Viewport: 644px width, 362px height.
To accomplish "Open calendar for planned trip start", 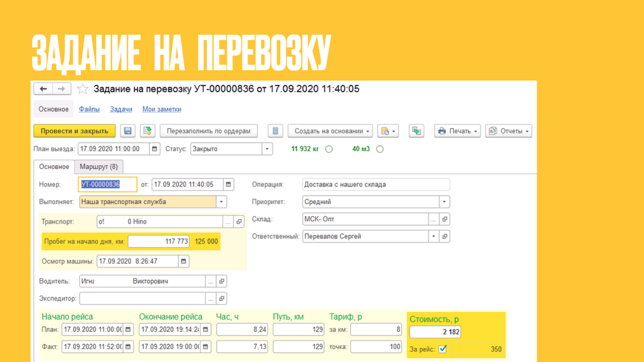I will (128, 329).
